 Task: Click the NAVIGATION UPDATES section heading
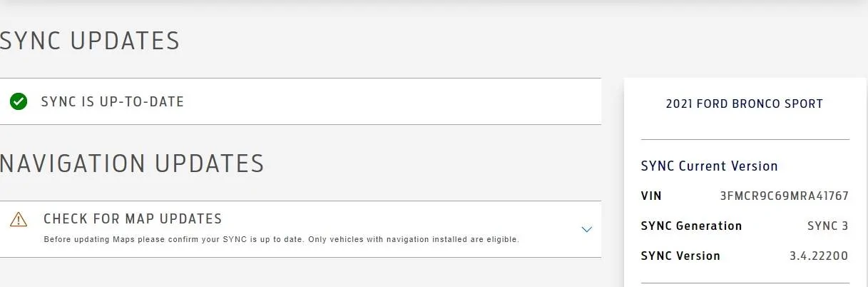click(132, 163)
